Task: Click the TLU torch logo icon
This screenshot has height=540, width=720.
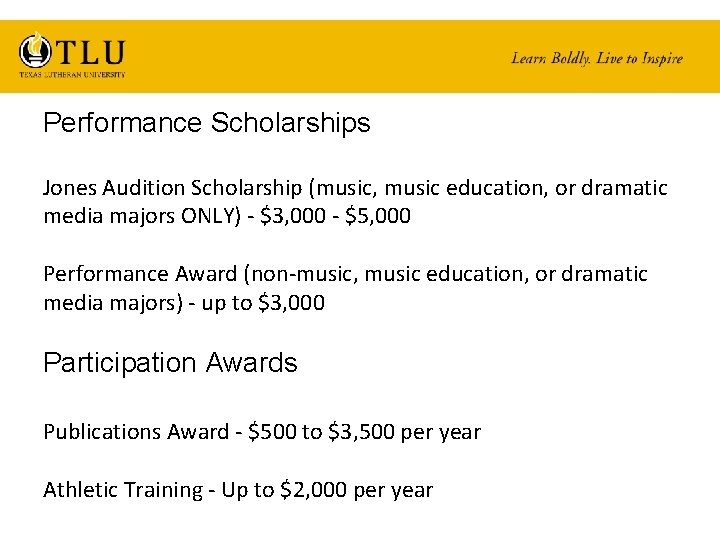Action: point(35,51)
